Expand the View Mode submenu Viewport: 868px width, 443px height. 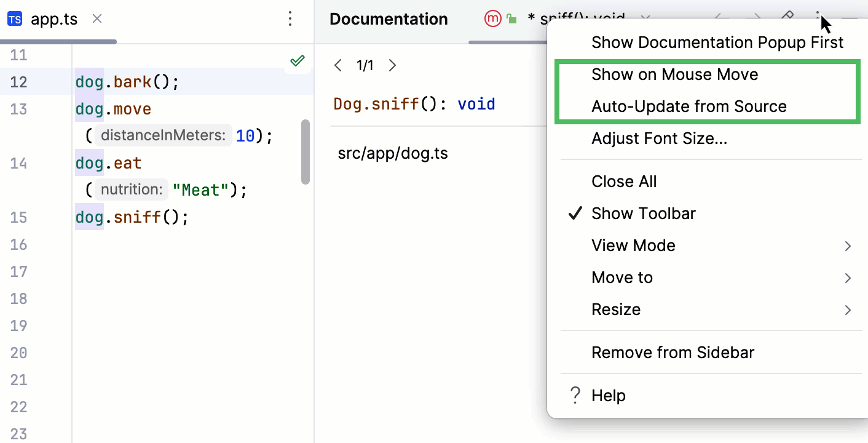[x=633, y=245]
